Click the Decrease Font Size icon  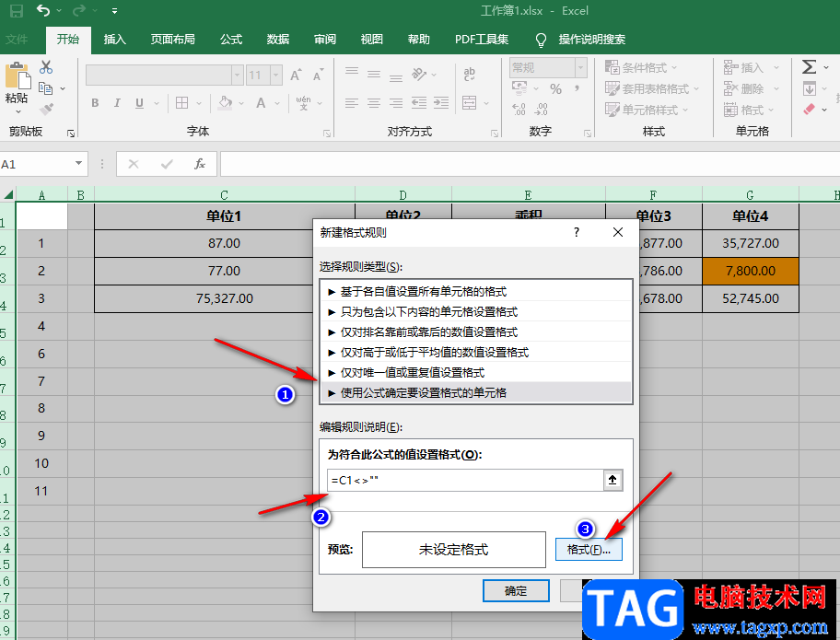tap(318, 75)
